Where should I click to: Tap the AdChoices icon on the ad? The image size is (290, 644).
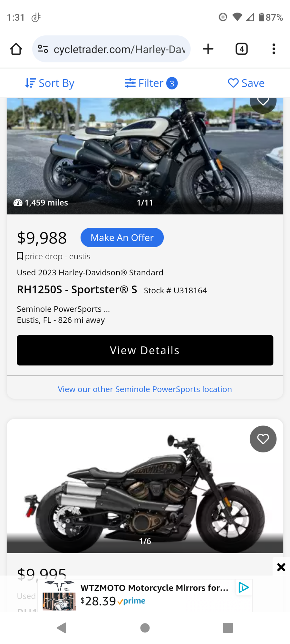[x=244, y=587]
